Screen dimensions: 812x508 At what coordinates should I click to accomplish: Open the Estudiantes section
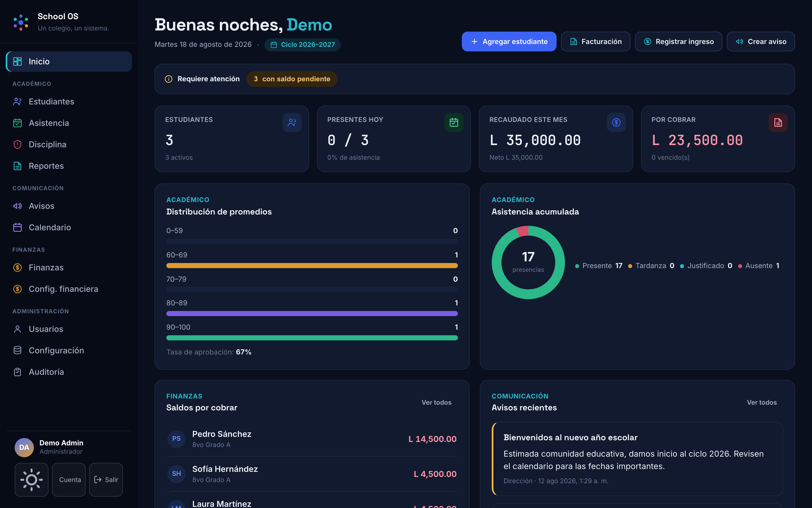(x=69, y=102)
